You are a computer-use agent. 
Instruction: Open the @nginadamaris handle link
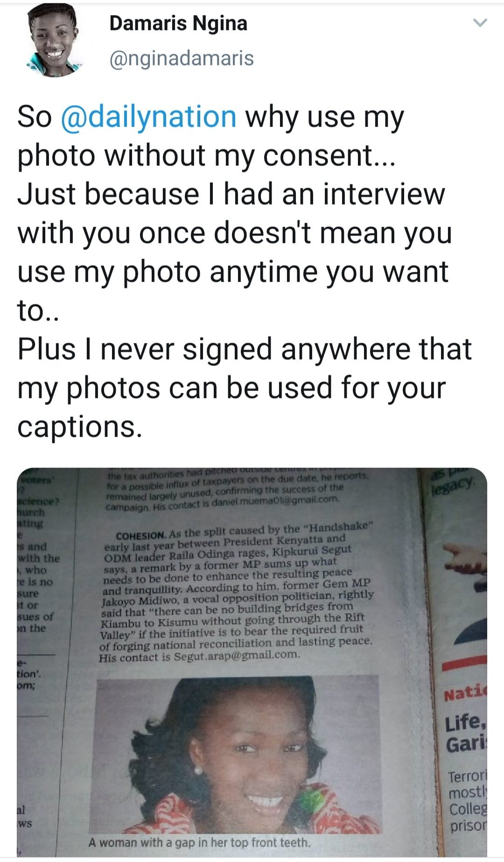pos(182,58)
